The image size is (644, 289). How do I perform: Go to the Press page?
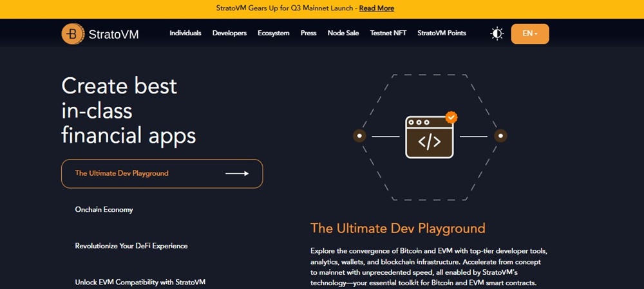[x=308, y=33]
